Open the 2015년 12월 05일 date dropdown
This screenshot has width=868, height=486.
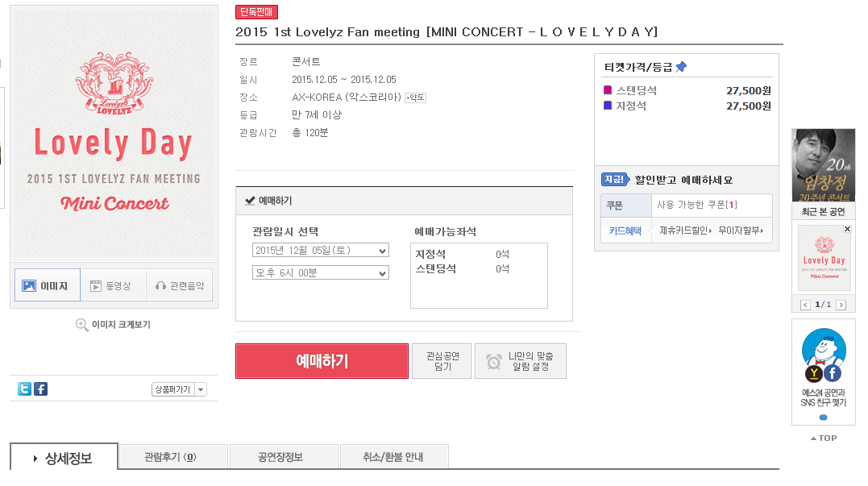(x=320, y=250)
